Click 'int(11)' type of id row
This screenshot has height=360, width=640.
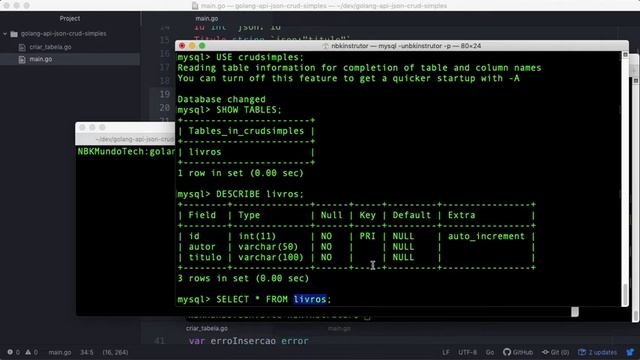(257, 236)
